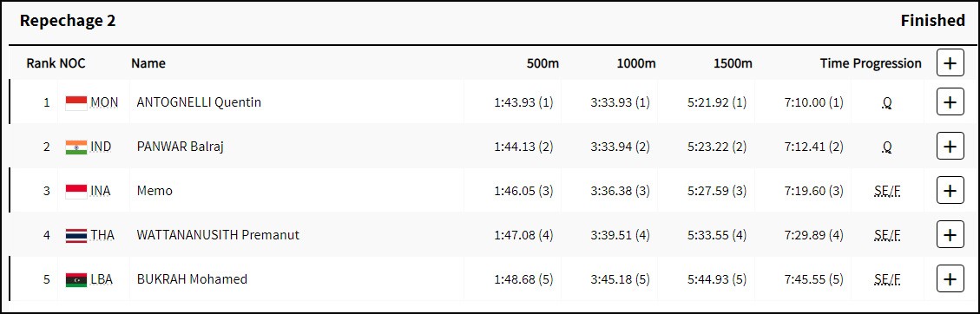Click the SE/F progression for Memo

tap(887, 191)
